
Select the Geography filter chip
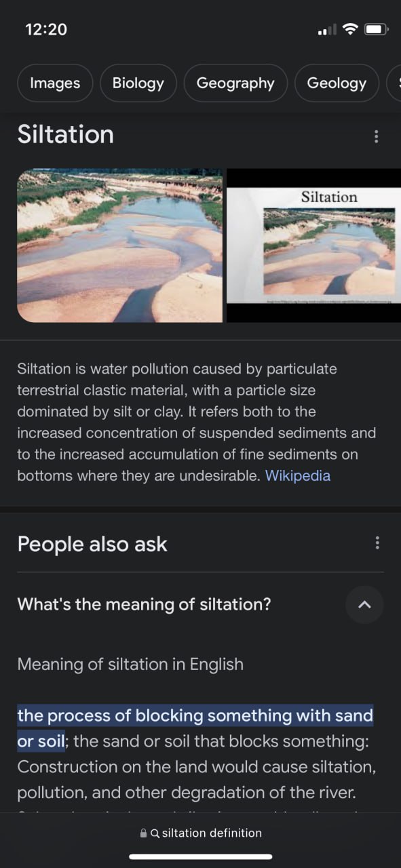click(x=235, y=83)
